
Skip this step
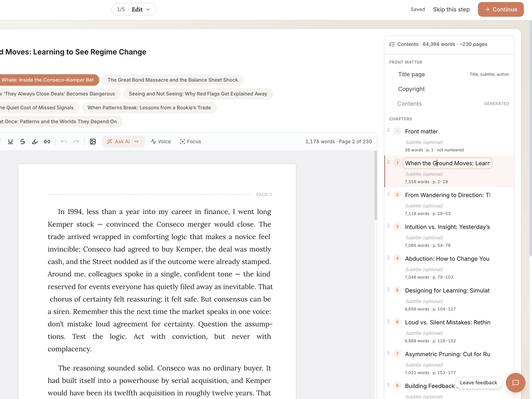click(451, 9)
